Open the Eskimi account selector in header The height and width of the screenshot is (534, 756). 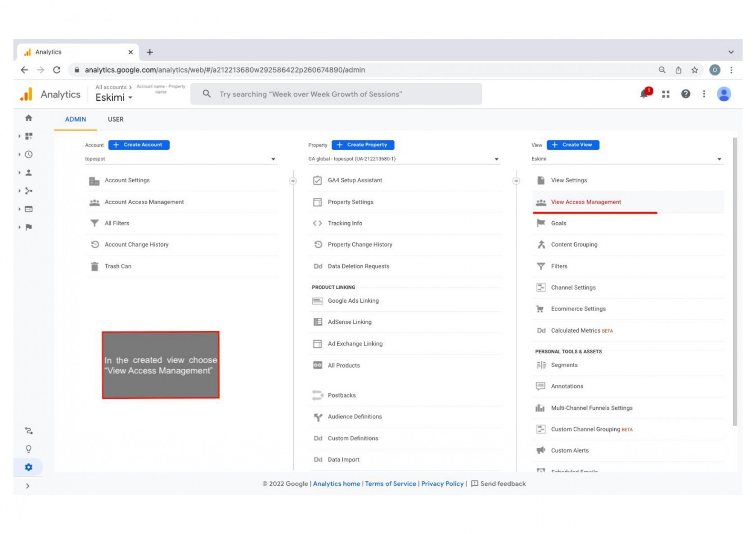pos(113,97)
